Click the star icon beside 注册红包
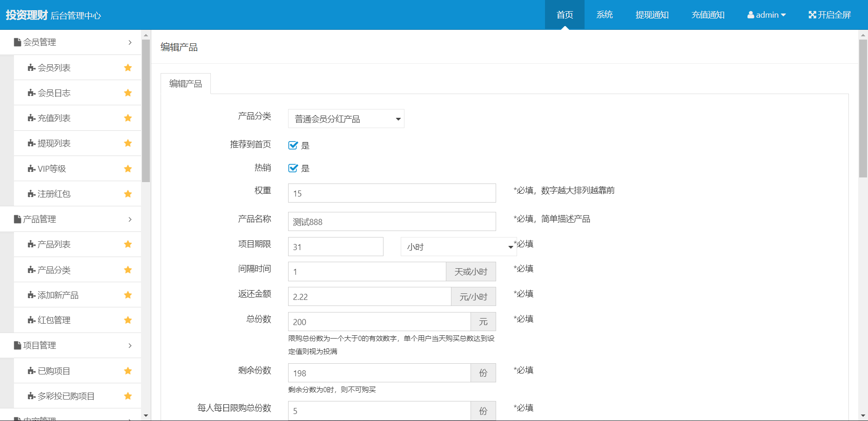The image size is (868, 421). pos(128,194)
